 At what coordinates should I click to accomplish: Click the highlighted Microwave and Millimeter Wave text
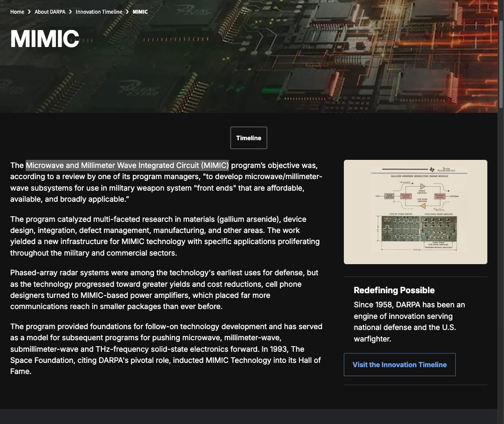click(127, 165)
